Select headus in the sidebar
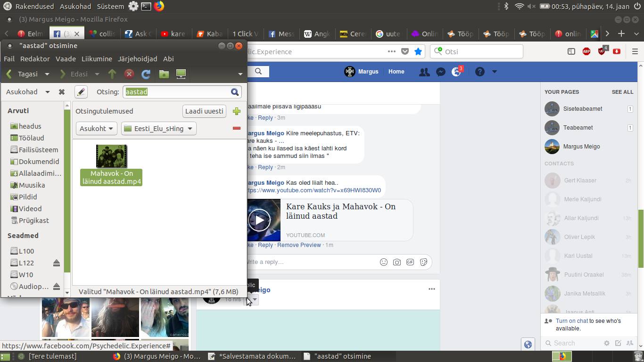644x362 pixels. click(x=30, y=126)
